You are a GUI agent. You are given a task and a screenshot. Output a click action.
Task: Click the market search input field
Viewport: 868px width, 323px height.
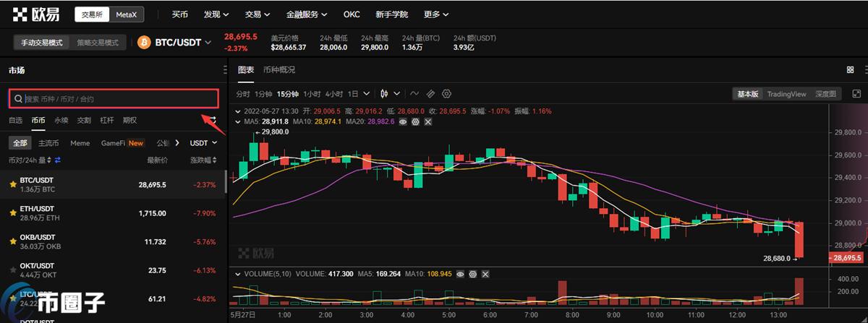[x=113, y=98]
